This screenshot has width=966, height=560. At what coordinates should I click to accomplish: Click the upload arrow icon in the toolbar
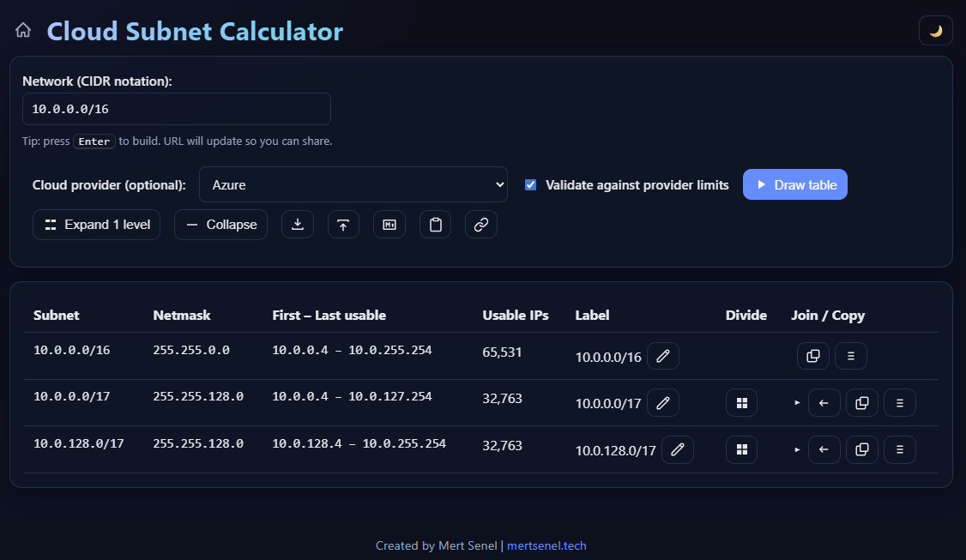(x=343, y=225)
